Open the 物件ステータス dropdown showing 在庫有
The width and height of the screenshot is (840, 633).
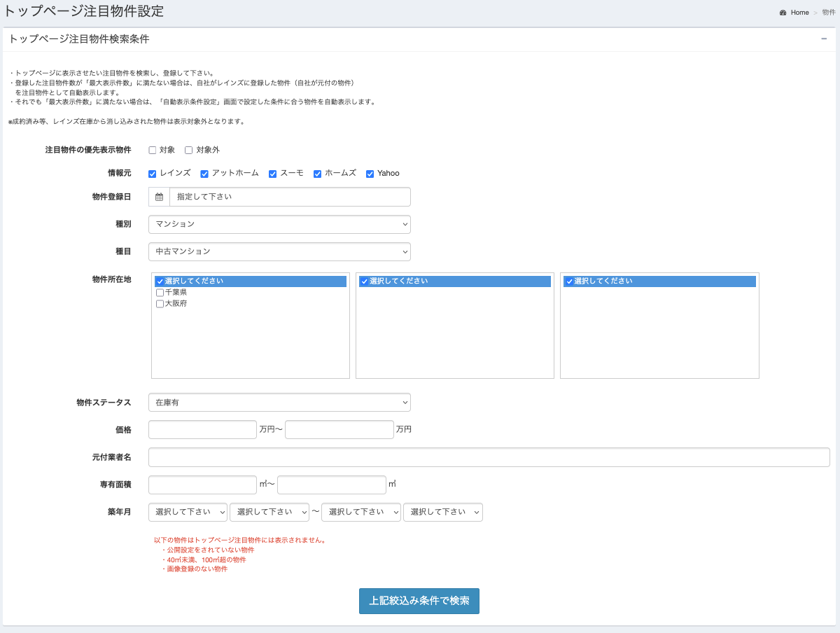(279, 403)
